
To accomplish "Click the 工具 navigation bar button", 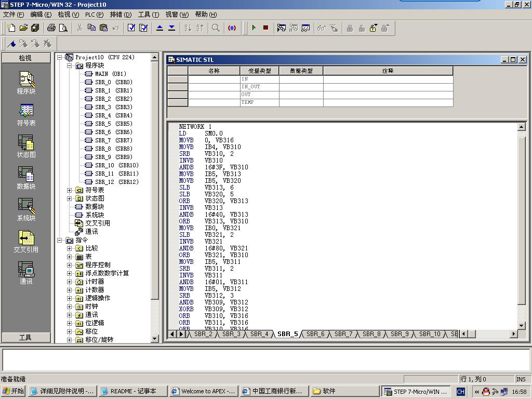I will click(x=26, y=337).
